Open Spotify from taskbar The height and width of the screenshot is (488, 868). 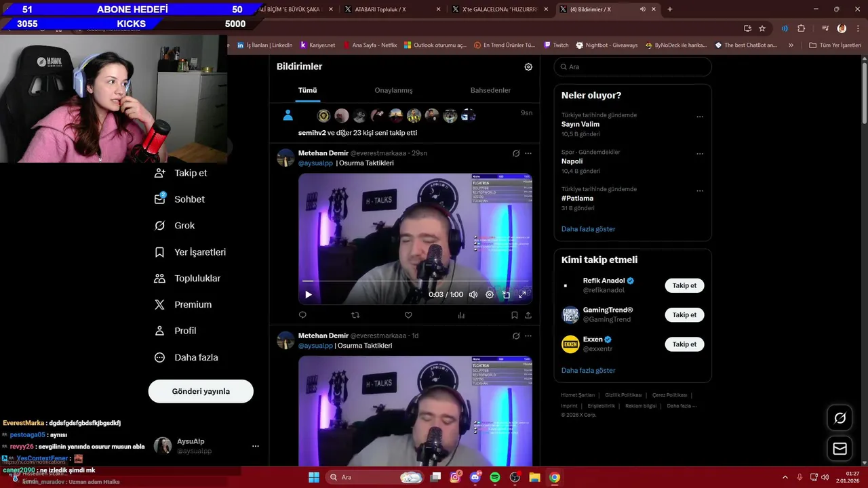495,477
